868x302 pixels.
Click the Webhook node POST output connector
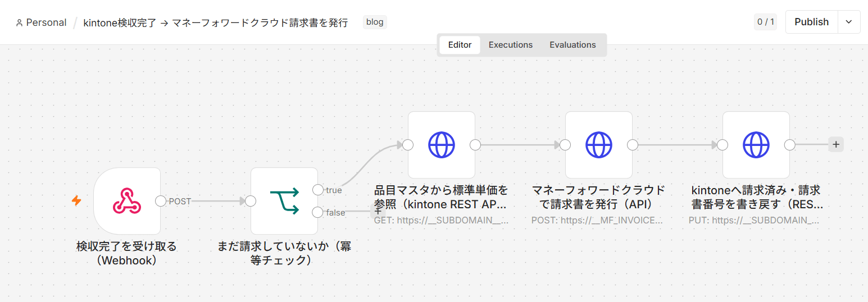tap(161, 201)
